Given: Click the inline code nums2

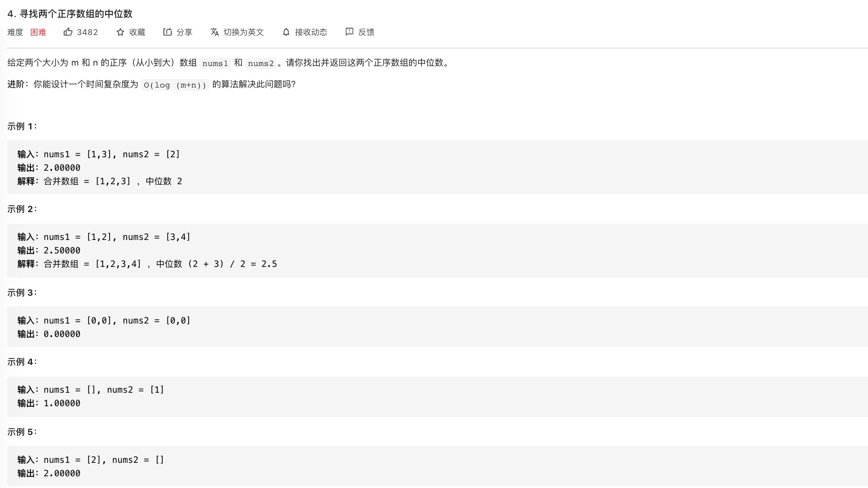Looking at the screenshot, I should 261,63.
